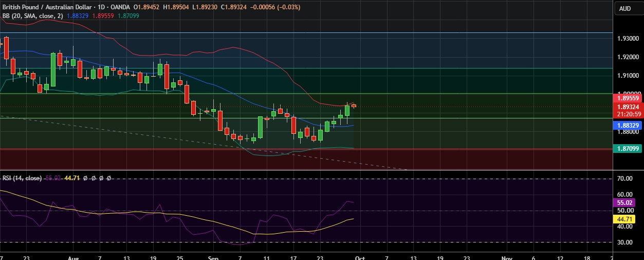Image resolution: width=644 pixels, height=260 pixels.
Task: Click the Oct date on the time axis
Action: [x=360, y=256]
